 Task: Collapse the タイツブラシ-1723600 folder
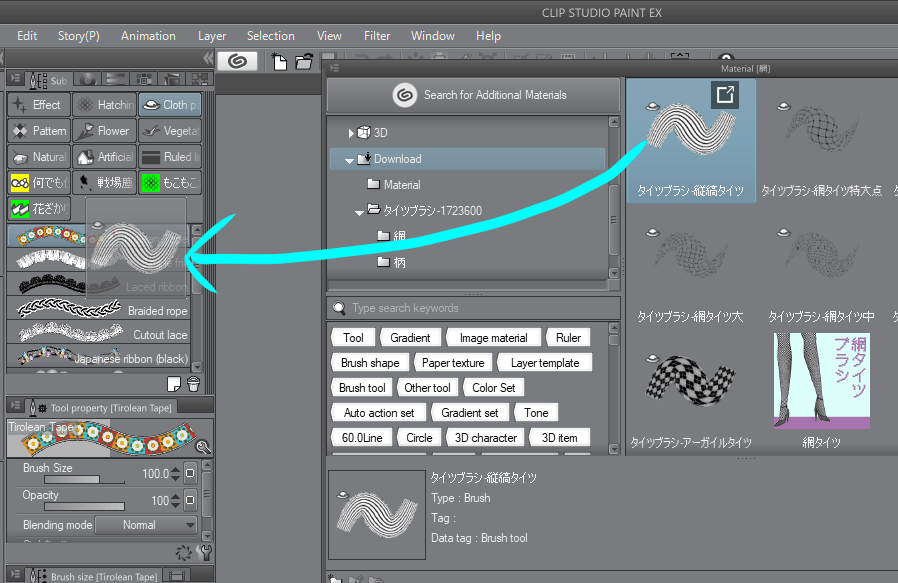360,211
